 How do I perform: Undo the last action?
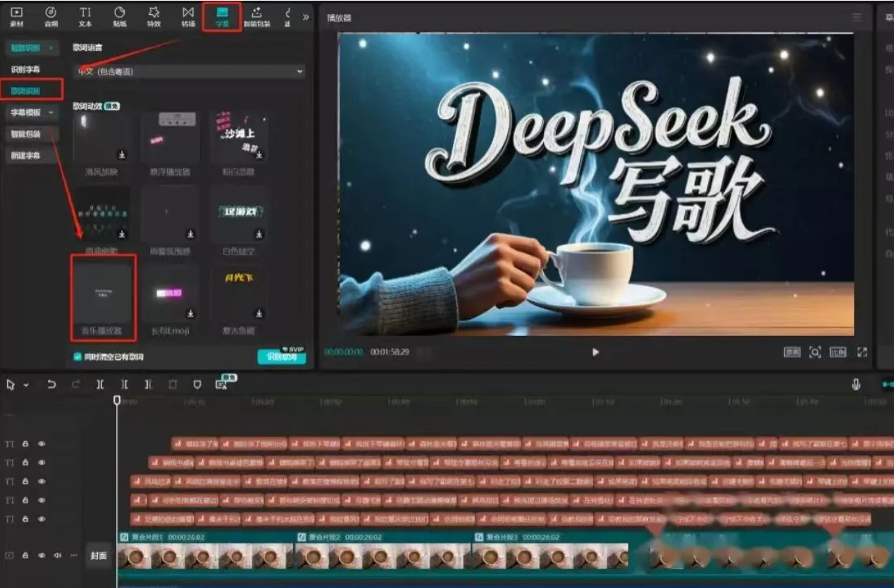(51, 384)
